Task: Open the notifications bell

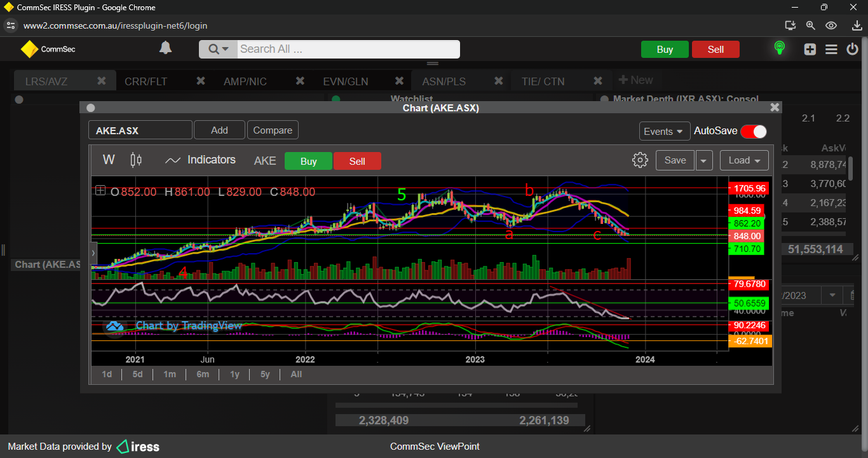Action: click(166, 48)
